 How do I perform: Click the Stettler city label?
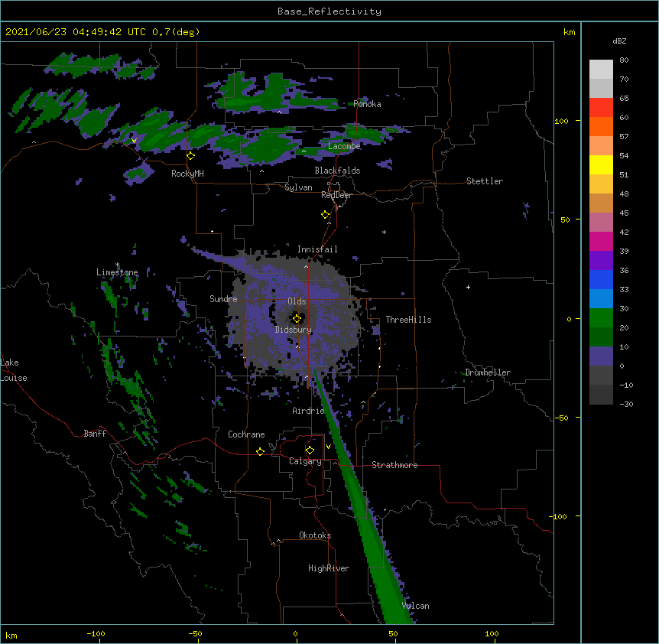point(484,181)
